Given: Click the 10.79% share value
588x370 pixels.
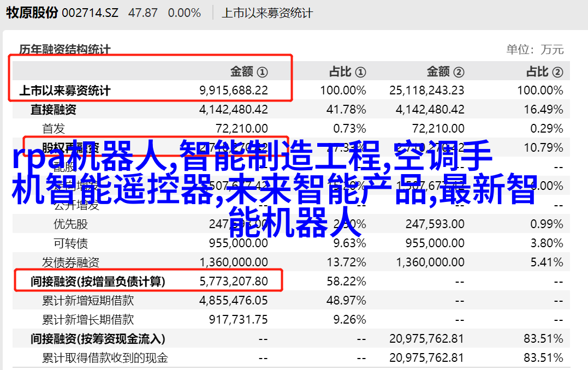Looking at the screenshot, I should click(543, 148).
